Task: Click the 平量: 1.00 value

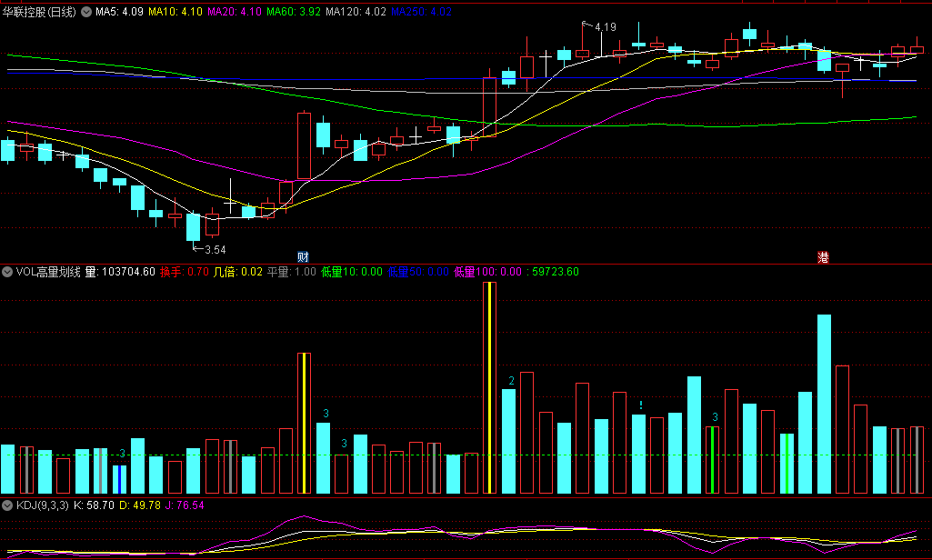Action: tap(291, 272)
